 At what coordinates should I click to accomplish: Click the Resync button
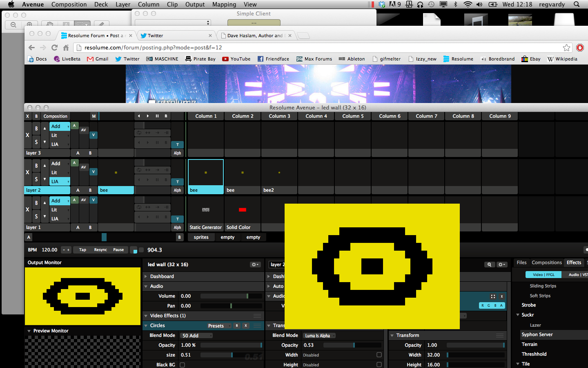click(x=100, y=250)
